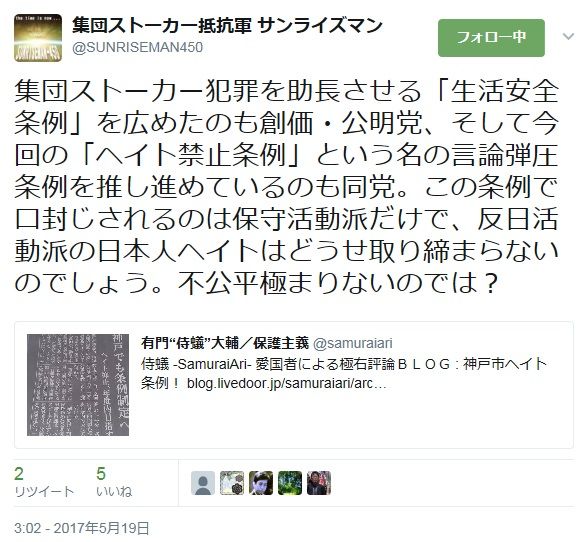Toggle the green フォロー中 follow button
The width and height of the screenshot is (581, 542).
(x=491, y=38)
